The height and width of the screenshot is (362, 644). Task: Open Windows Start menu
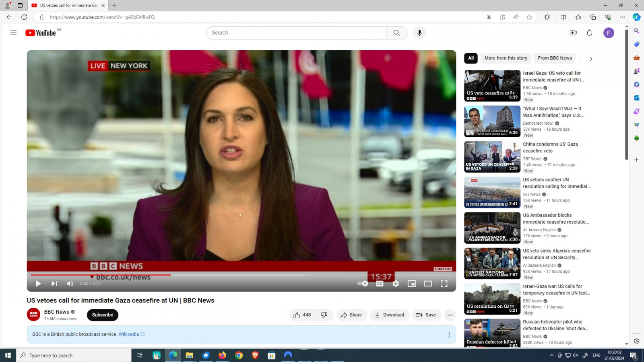coord(8,355)
